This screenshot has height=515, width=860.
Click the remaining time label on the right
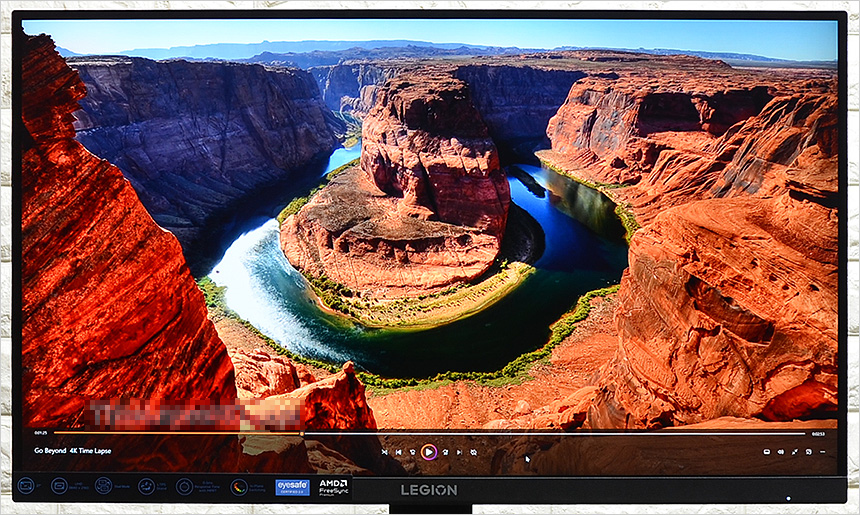818,433
